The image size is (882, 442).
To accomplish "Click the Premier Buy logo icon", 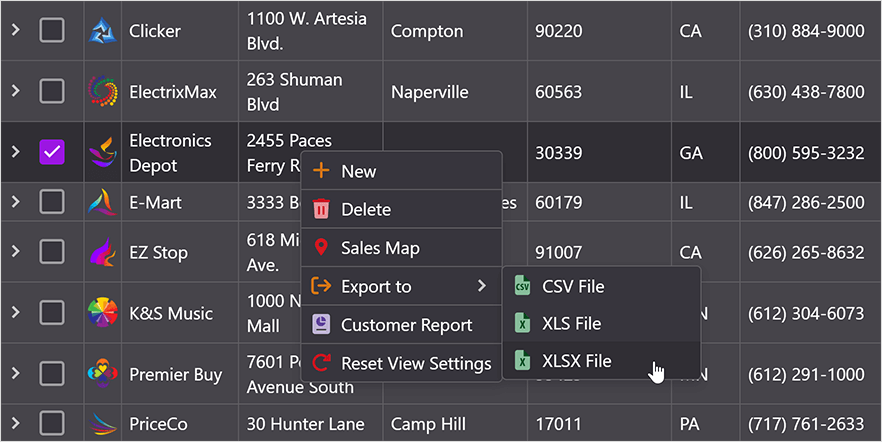I will point(102,375).
